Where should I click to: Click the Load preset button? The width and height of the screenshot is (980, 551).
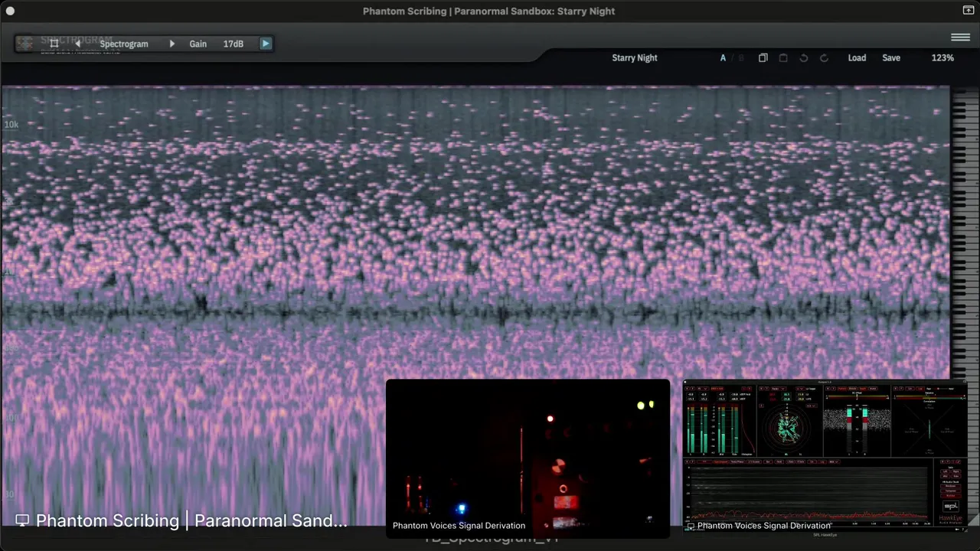857,57
